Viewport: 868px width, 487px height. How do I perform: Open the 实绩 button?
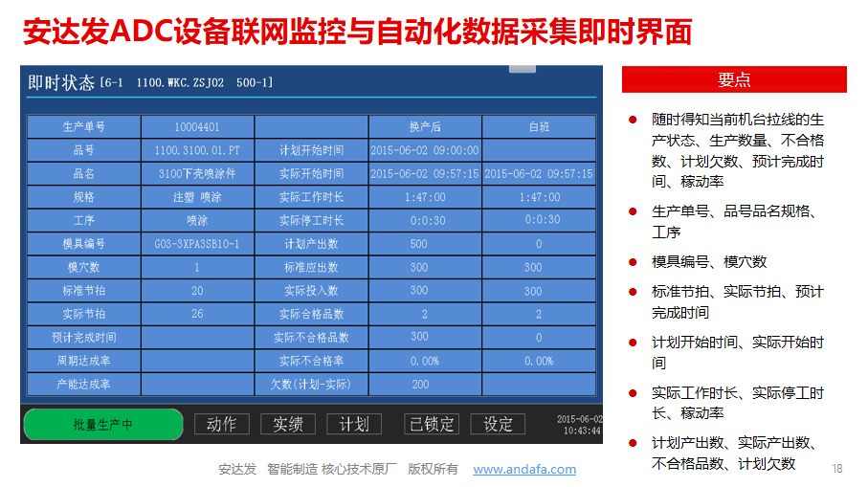click(288, 425)
